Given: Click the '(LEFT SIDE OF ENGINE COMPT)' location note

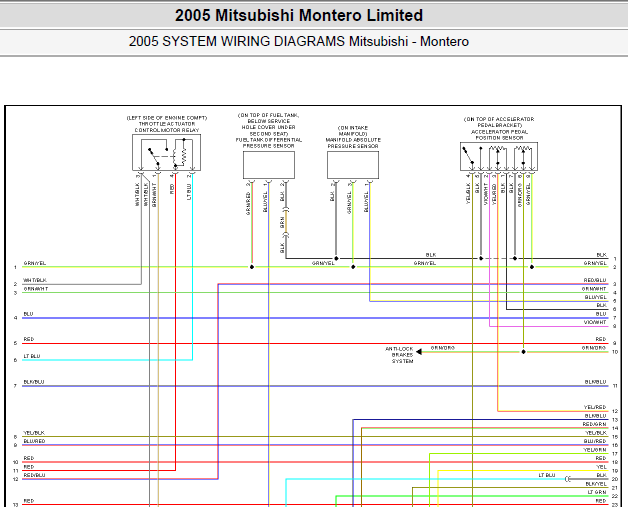Looking at the screenshot, I should click(167, 118).
